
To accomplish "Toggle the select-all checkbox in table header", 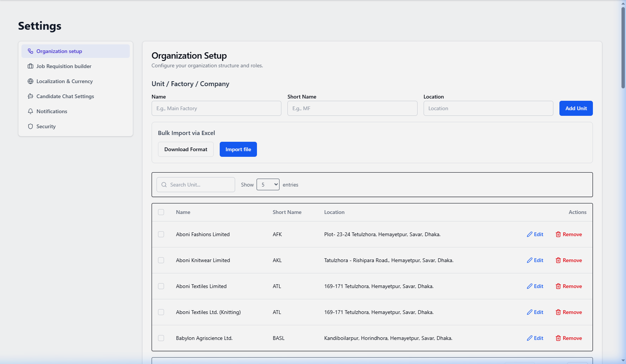I will coord(161,212).
